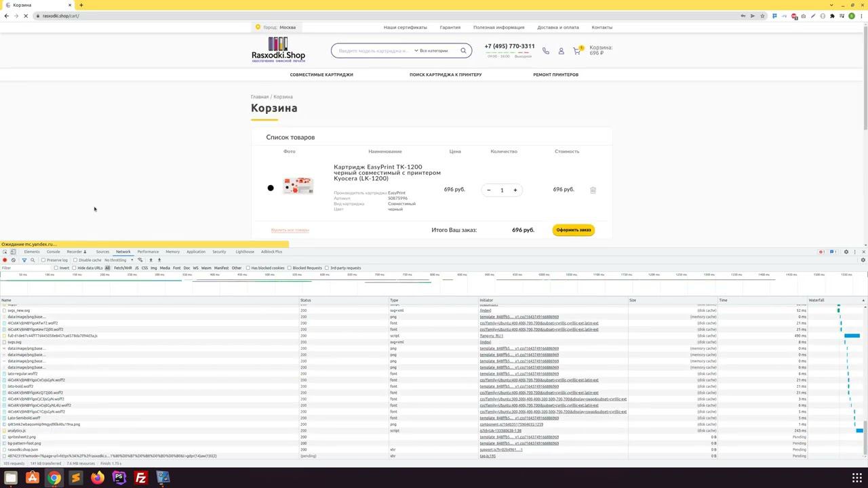The width and height of the screenshot is (868, 488).
Task: Sort requests by the Status column header
Action: [344, 300]
